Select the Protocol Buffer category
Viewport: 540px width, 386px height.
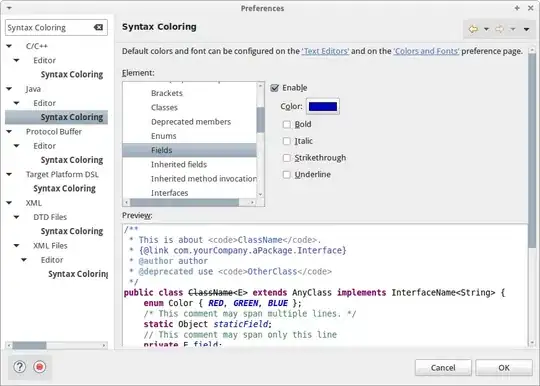click(54, 132)
